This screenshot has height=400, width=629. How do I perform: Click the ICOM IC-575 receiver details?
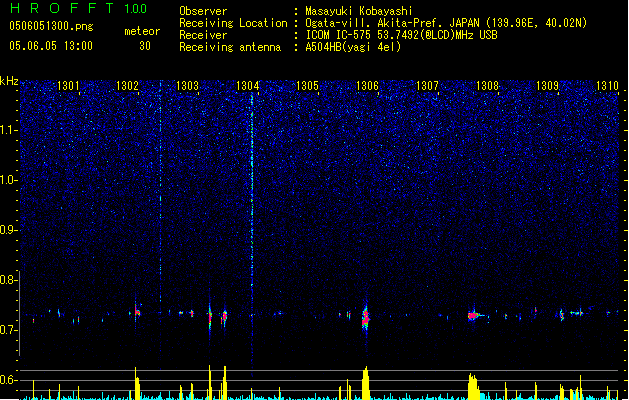tap(401, 35)
